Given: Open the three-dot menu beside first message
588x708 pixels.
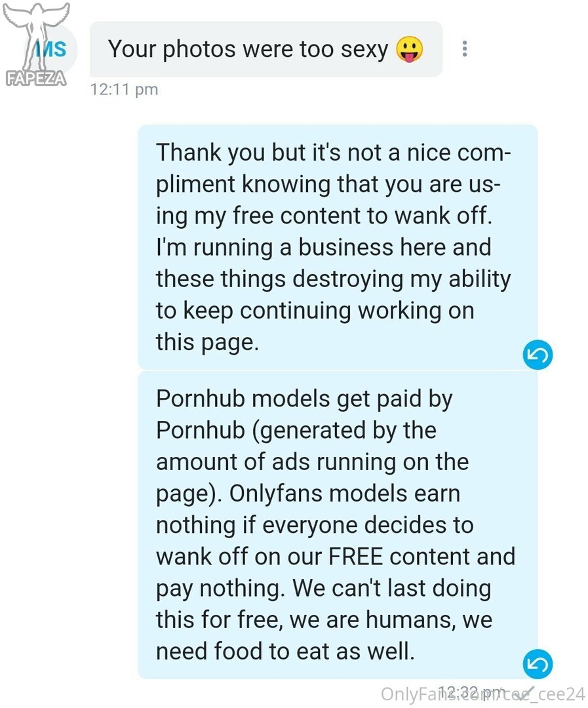Looking at the screenshot, I should coord(465,49).
